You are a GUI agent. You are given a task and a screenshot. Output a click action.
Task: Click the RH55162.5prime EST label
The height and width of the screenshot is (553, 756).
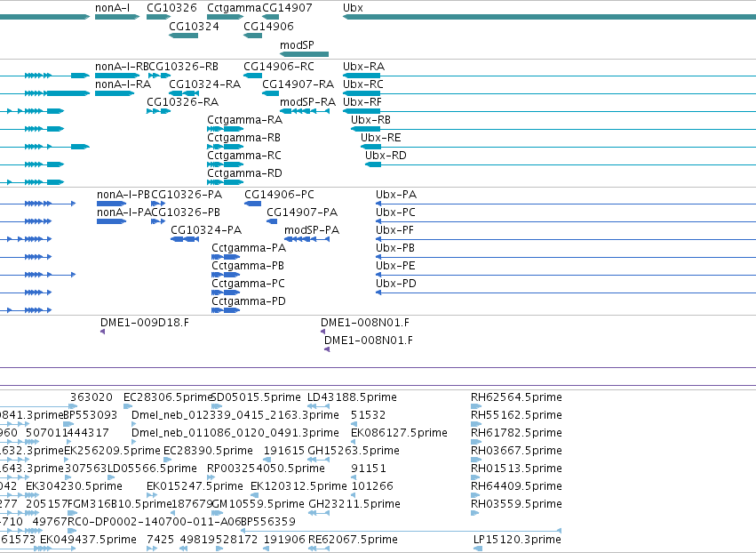coord(516,415)
